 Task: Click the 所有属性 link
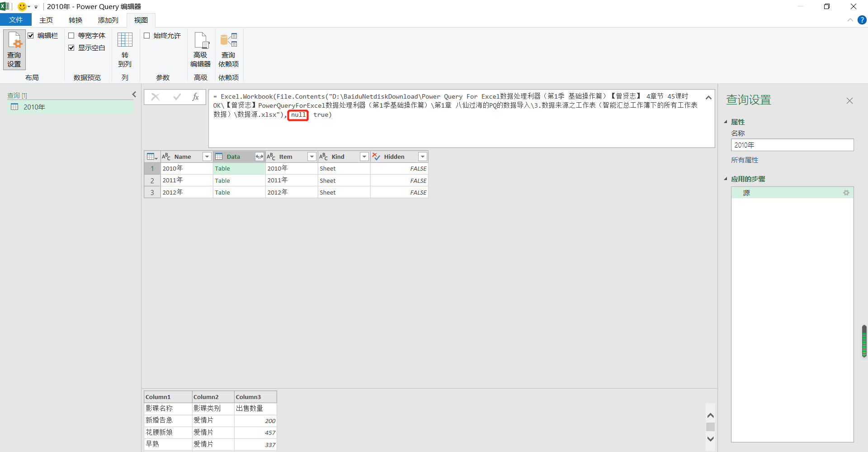click(745, 160)
